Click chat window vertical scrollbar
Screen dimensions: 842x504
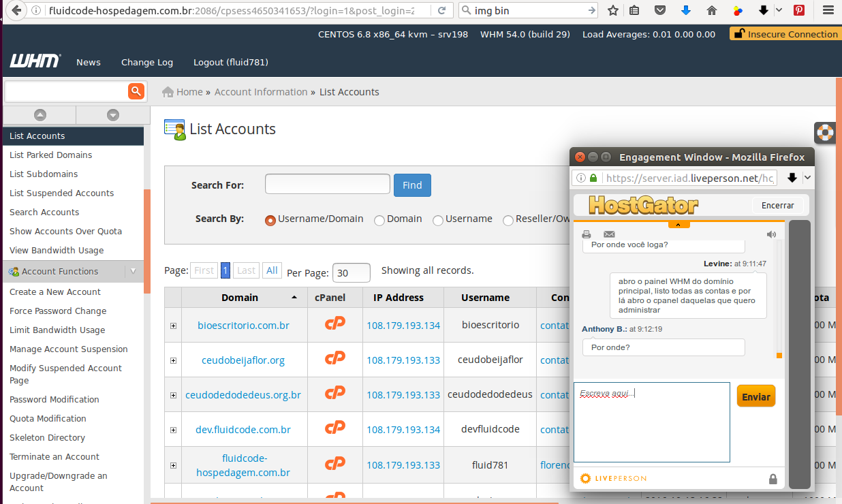(779, 298)
